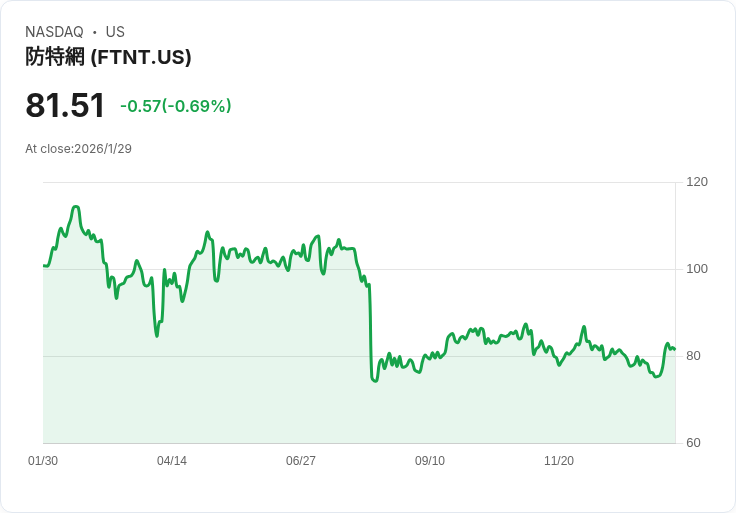This screenshot has height=513, width=736.
Task: Click the highest peak of the price line
Action: [75, 207]
